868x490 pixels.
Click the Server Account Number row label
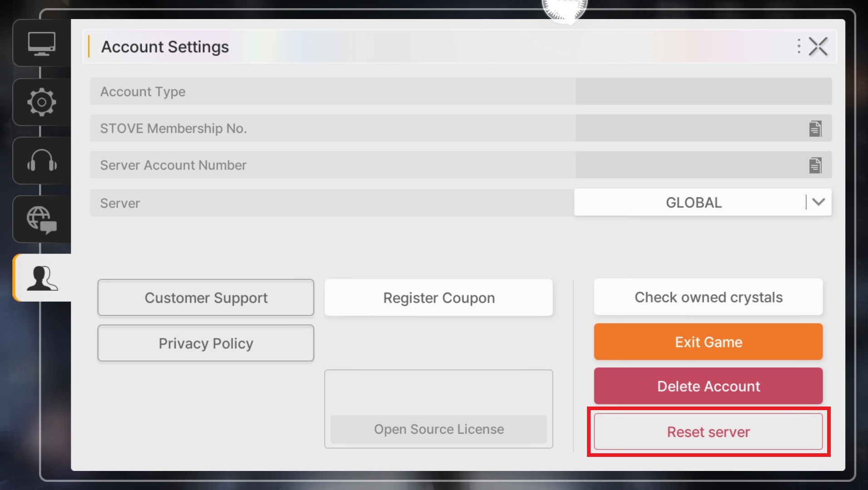[173, 165]
